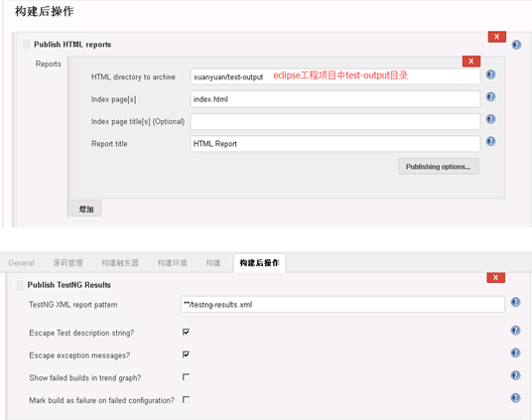This screenshot has width=532, height=420.
Task: Show help for Escape exception messages option
Action: pos(515,352)
